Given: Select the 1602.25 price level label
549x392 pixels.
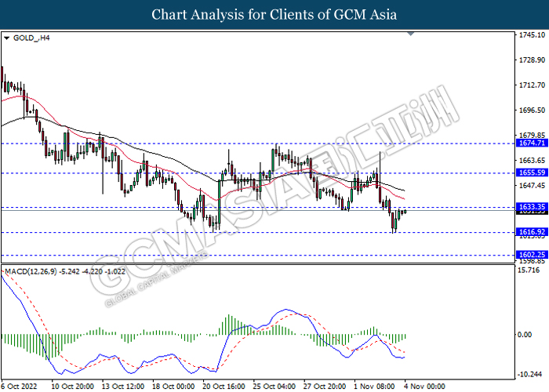Looking at the screenshot, I should click(x=532, y=255).
